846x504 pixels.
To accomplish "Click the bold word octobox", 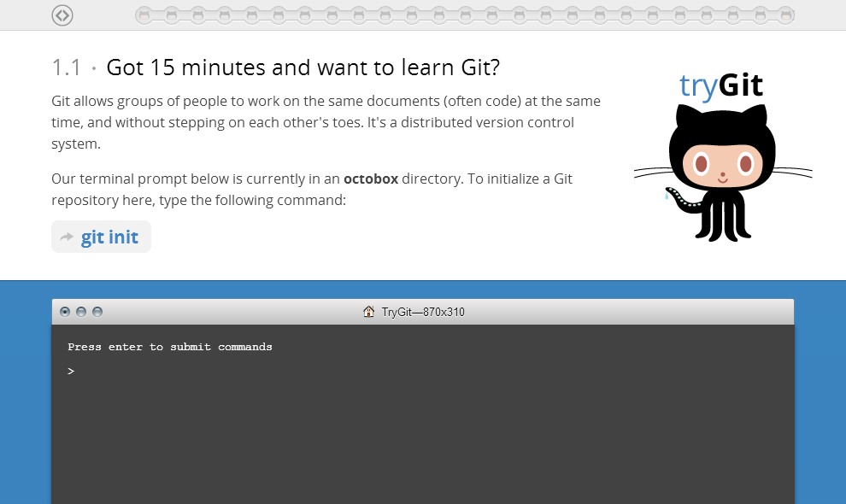I will coord(371,179).
